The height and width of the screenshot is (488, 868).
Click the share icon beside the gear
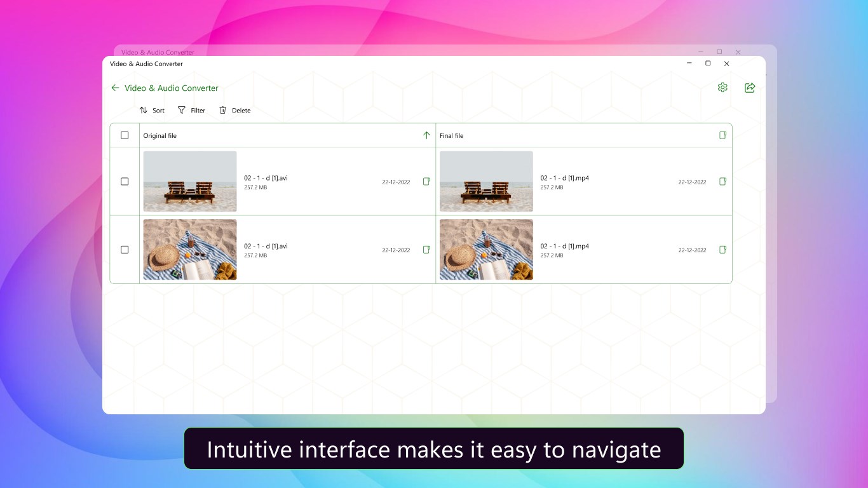click(x=750, y=88)
